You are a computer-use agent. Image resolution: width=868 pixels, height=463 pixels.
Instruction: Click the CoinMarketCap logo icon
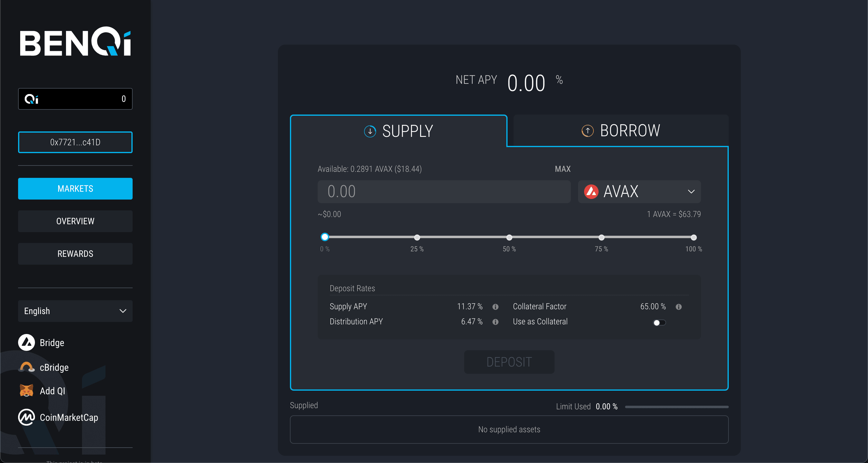click(x=26, y=417)
